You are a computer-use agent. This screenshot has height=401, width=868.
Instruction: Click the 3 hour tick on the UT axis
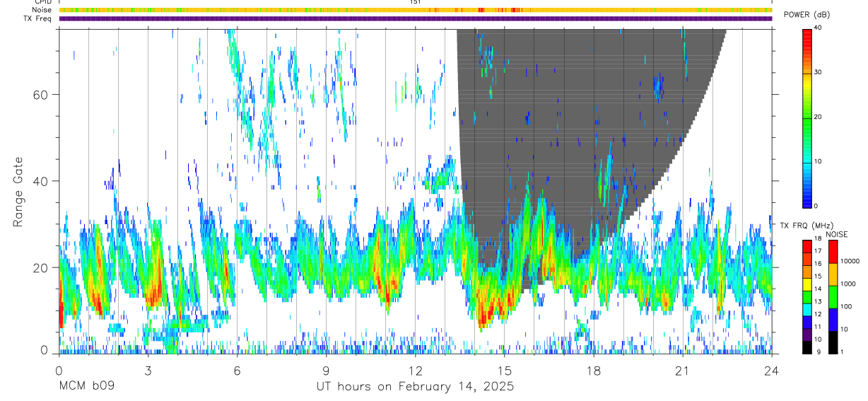[x=148, y=371]
